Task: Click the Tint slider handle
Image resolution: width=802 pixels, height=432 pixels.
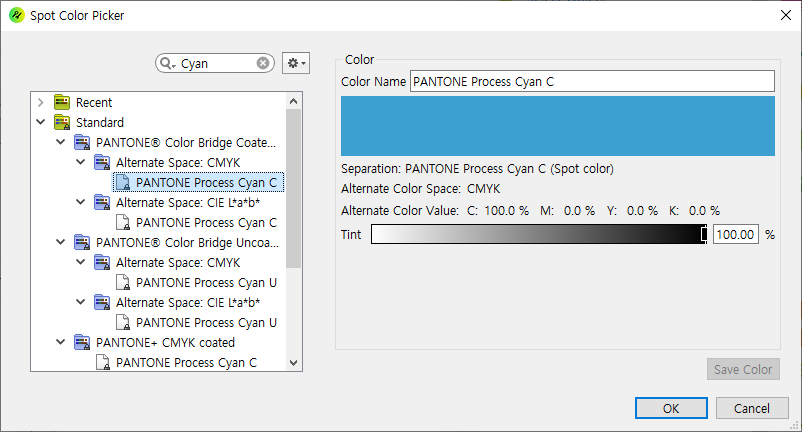Action: (x=704, y=234)
